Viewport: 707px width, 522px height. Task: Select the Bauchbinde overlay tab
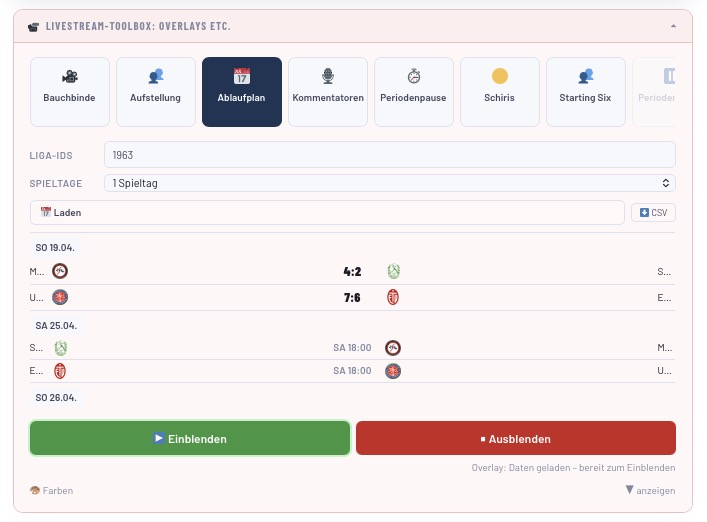pyautogui.click(x=70, y=91)
